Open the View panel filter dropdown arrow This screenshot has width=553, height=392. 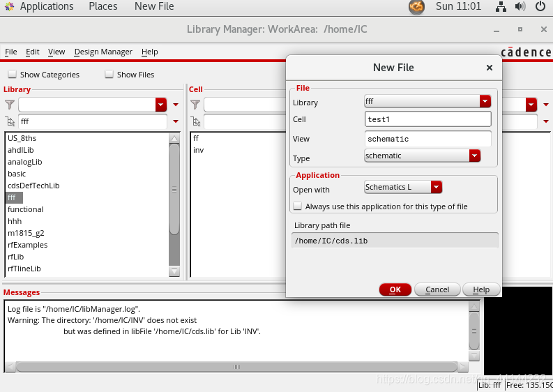click(531, 105)
